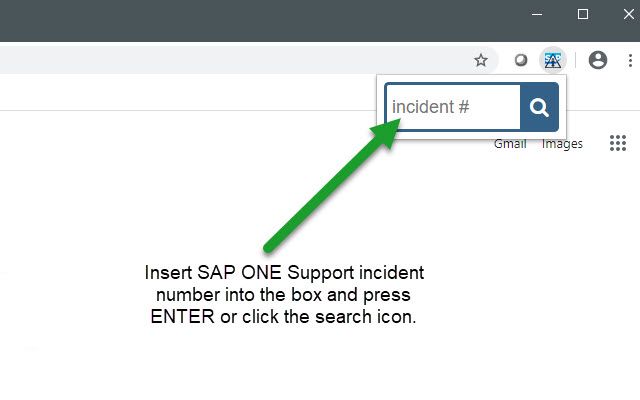Maximize the browser window
The image size is (640, 400).
click(x=583, y=14)
